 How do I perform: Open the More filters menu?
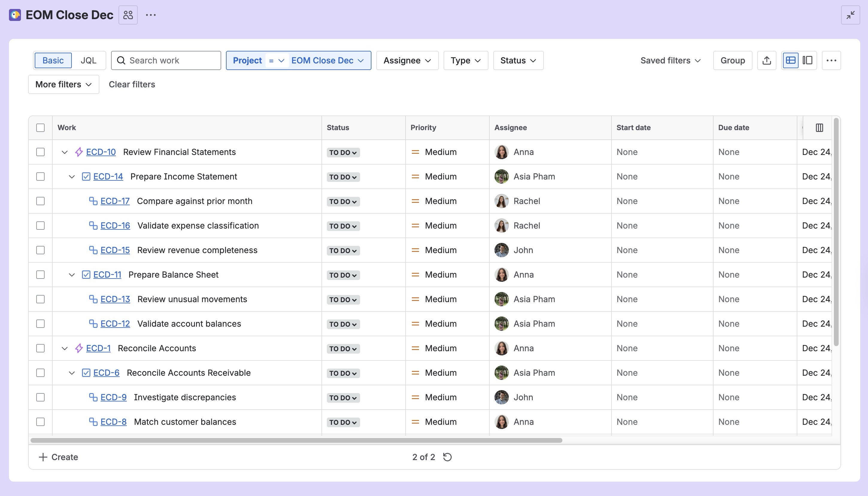(x=63, y=84)
